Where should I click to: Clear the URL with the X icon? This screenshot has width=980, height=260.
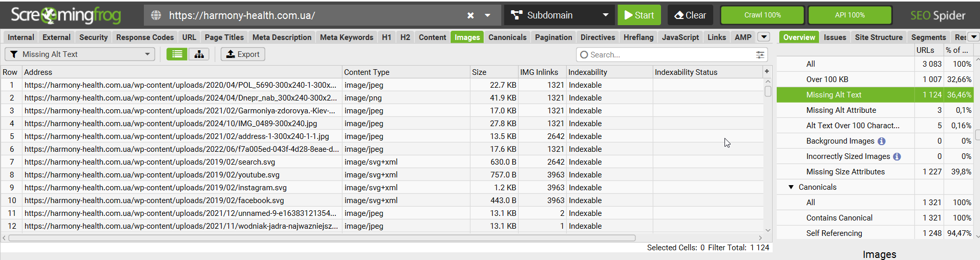(471, 15)
